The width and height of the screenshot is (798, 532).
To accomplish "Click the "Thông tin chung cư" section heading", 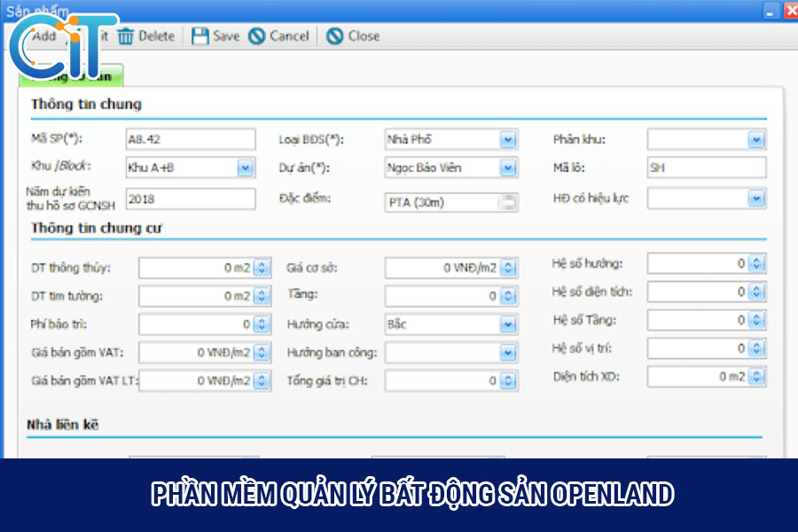I will click(96, 228).
